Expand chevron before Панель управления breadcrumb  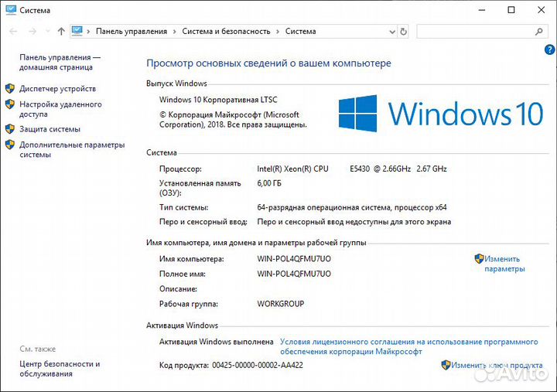pyautogui.click(x=88, y=32)
